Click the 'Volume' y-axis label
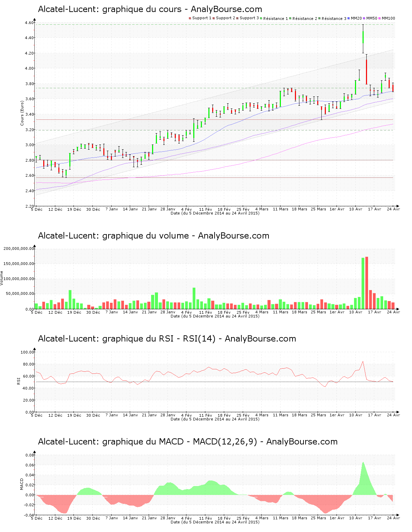The width and height of the screenshot is (412, 532). click(2, 278)
